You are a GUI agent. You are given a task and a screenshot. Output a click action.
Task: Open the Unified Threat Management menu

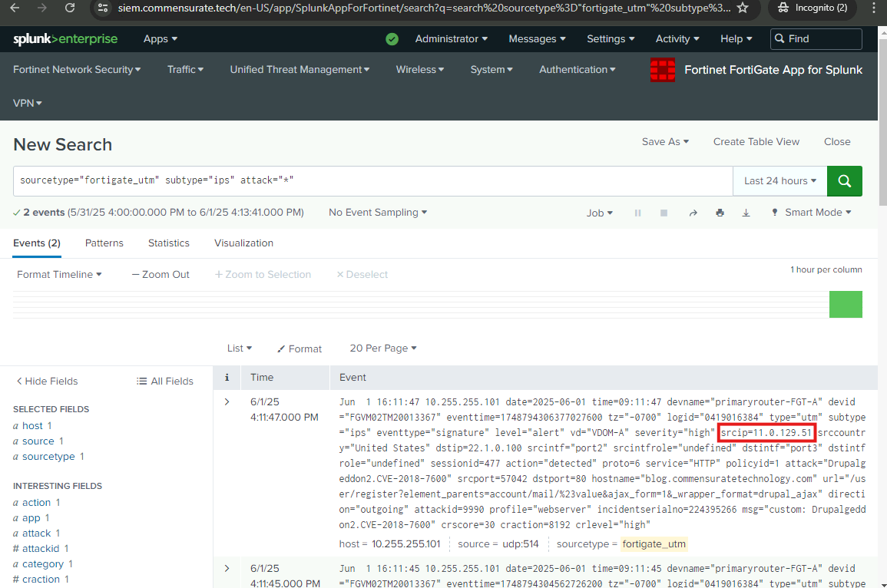tap(300, 70)
